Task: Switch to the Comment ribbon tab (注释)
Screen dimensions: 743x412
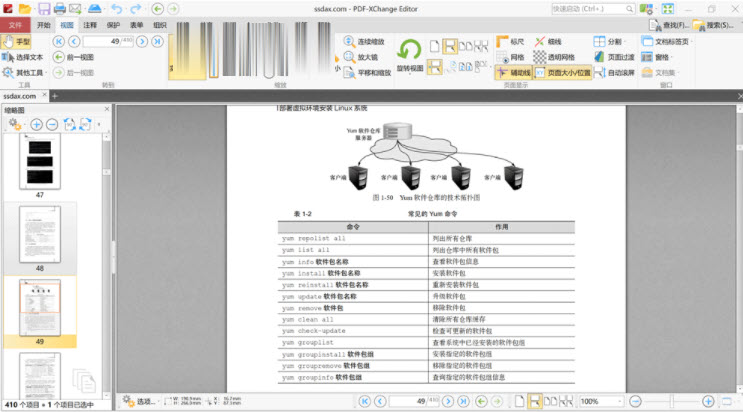Action: (x=91, y=24)
